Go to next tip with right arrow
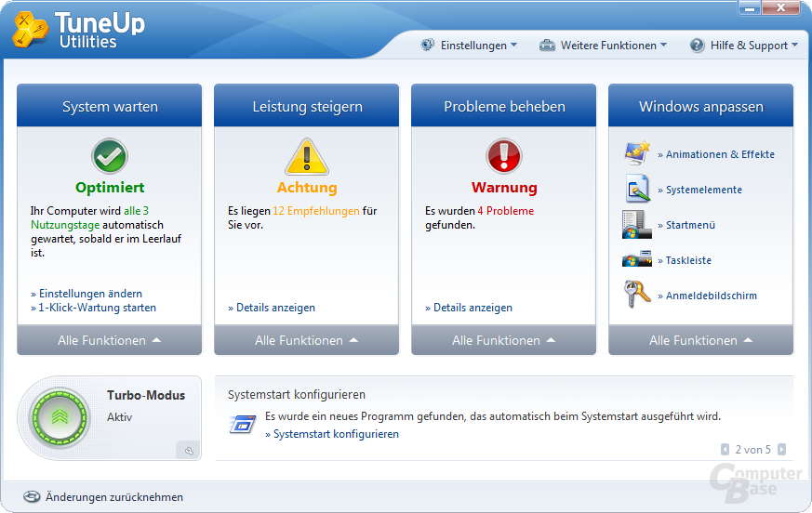The image size is (812, 513). [x=781, y=449]
